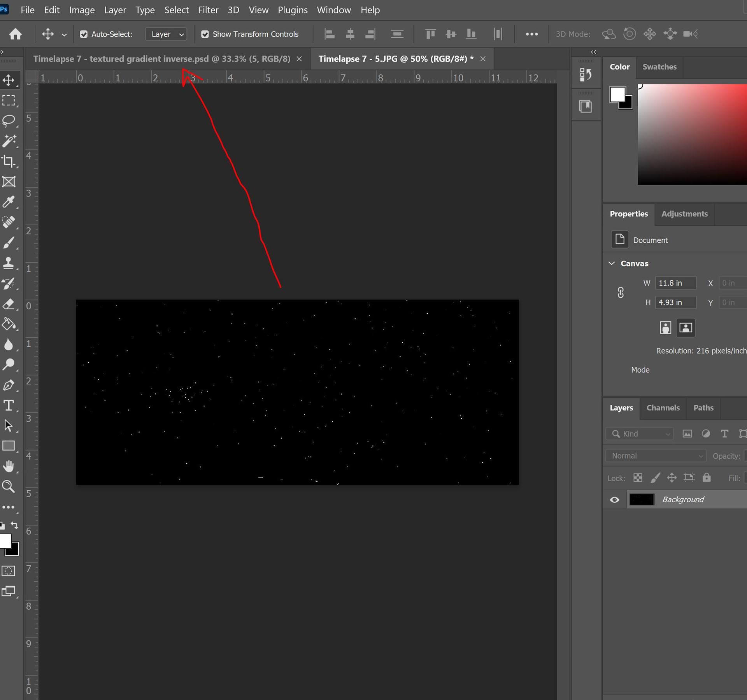This screenshot has height=700, width=747.
Task: Click the Home icon
Action: pos(16,34)
